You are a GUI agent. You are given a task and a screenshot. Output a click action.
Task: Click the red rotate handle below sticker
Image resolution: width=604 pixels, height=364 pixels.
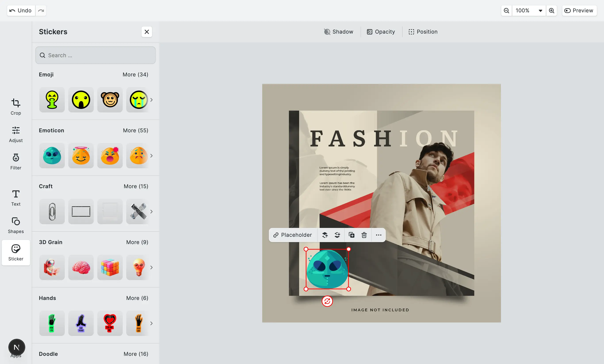coord(327,301)
